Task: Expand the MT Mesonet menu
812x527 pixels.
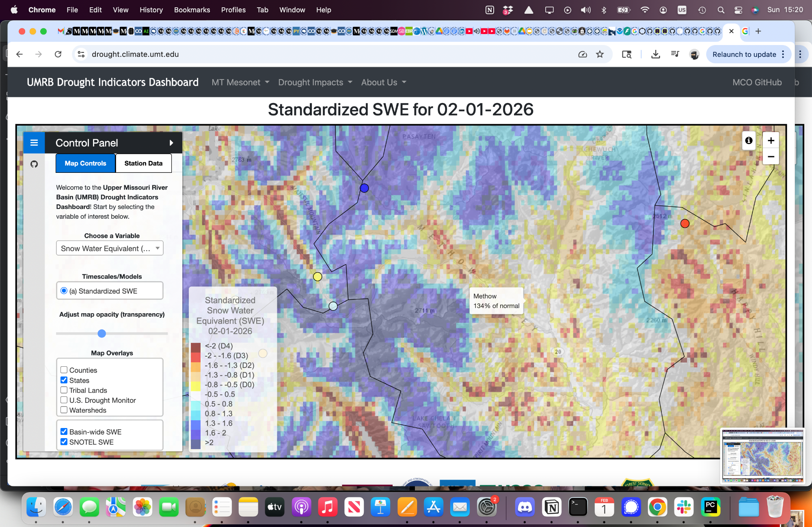Action: (x=240, y=82)
